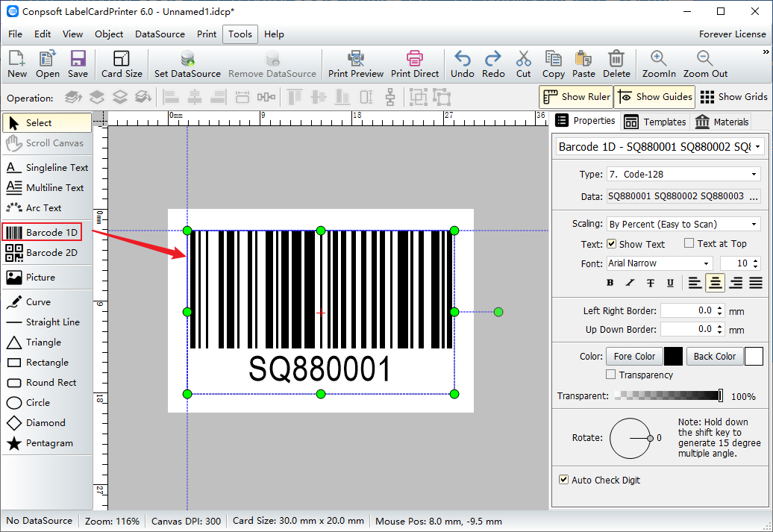Delete the selected object
Viewport: 773px width, 532px height.
point(616,64)
